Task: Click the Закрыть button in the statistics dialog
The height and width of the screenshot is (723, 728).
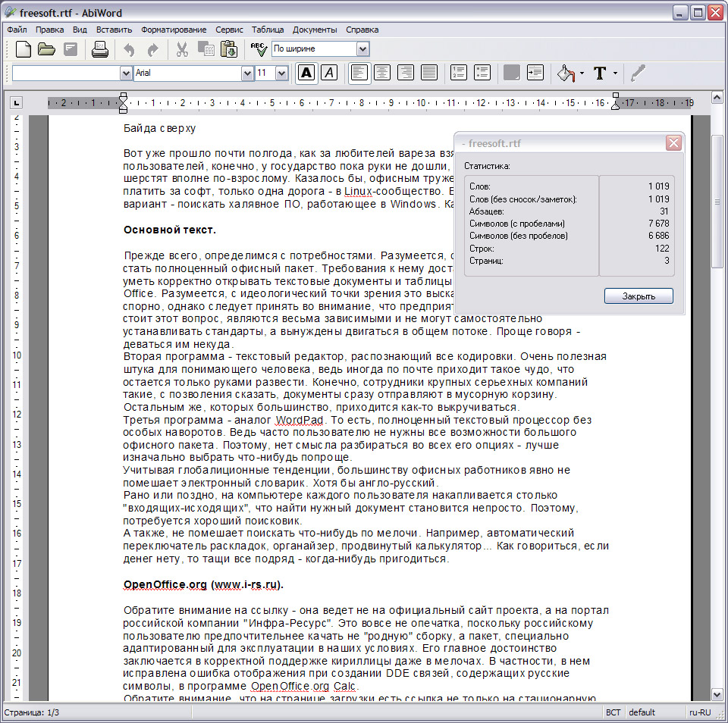Action: point(639,296)
